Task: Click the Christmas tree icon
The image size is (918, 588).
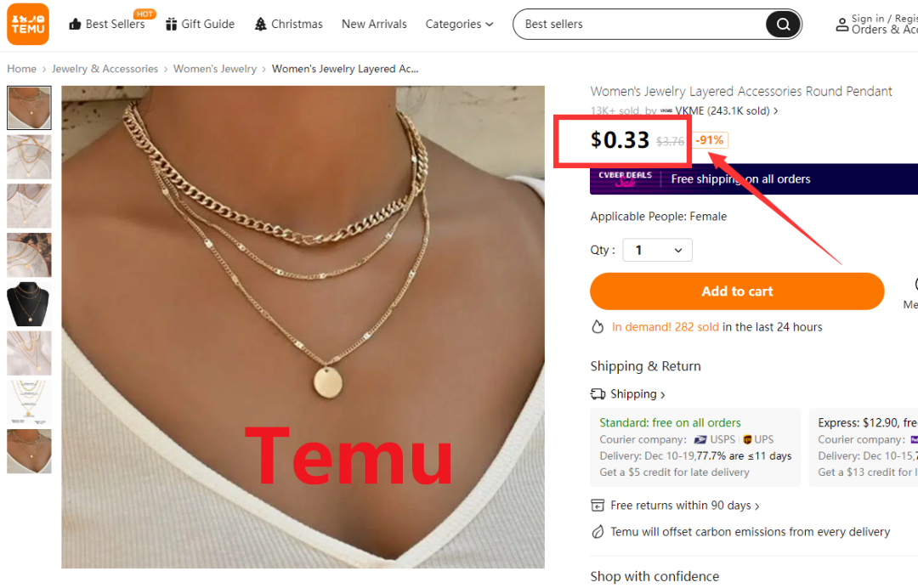Action: click(x=261, y=24)
